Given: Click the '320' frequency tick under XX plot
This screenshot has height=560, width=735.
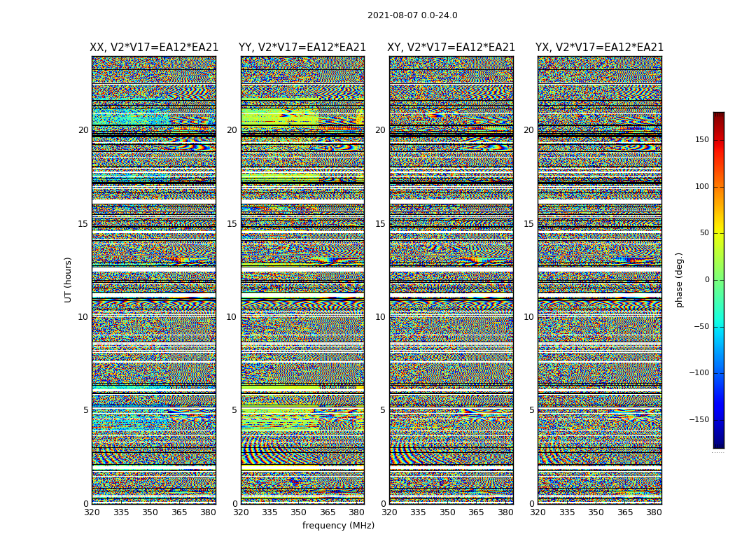Looking at the screenshot, I should coord(92,512).
